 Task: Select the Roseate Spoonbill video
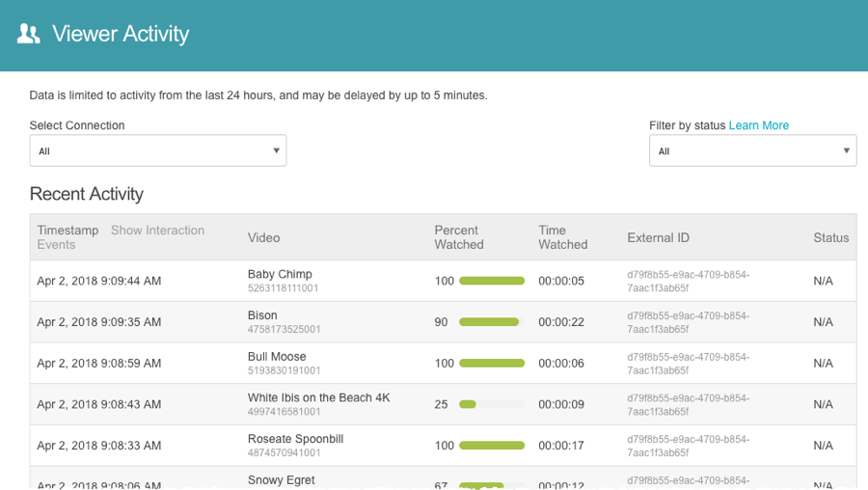pos(295,439)
